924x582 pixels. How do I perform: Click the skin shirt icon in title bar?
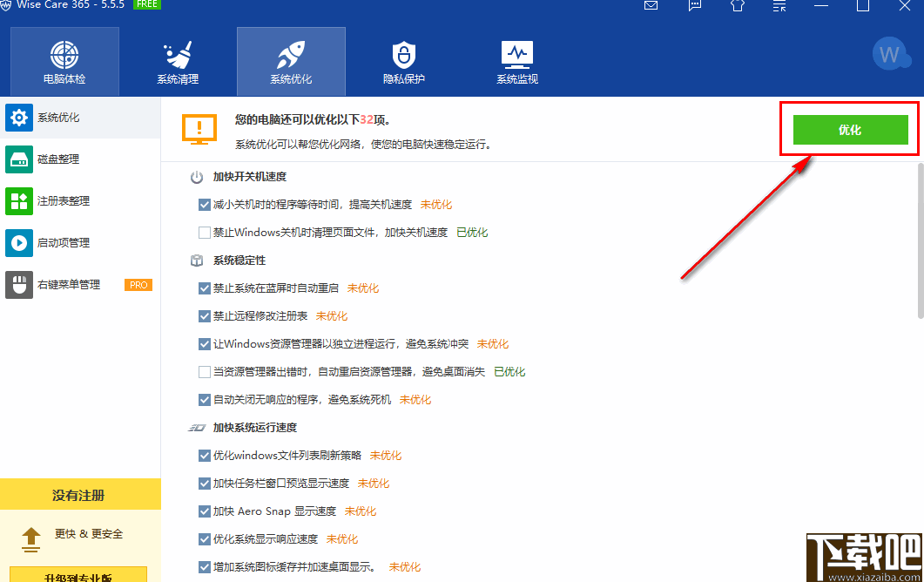click(x=737, y=6)
